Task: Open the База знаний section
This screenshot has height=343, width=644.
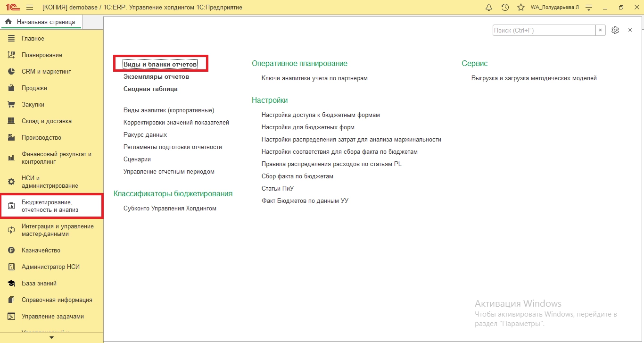Action: (39, 283)
